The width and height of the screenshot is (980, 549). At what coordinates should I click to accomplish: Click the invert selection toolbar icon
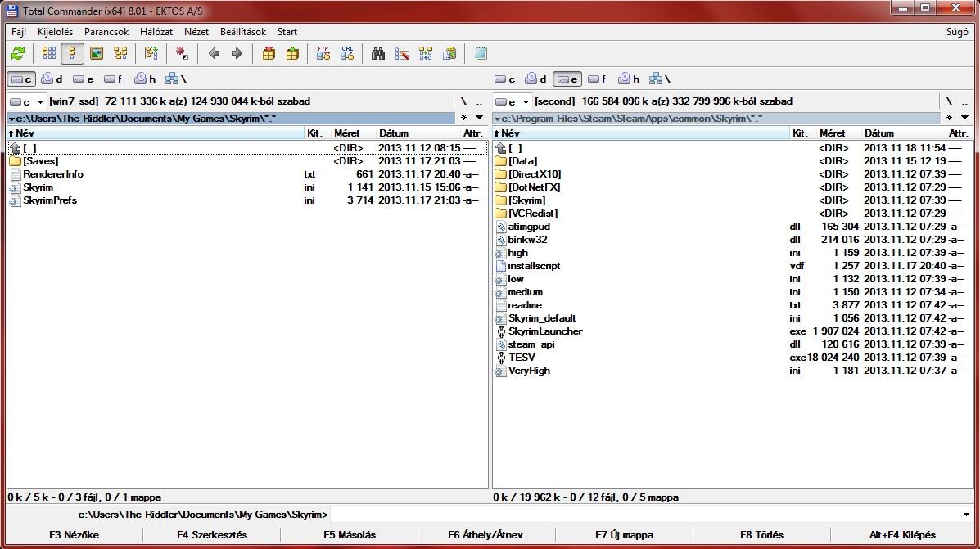pos(151,54)
